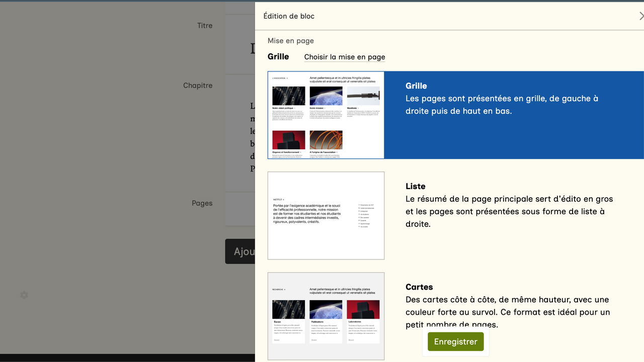Image resolution: width=644 pixels, height=362 pixels.
Task: Click the Mise en page section label
Action: click(x=290, y=41)
